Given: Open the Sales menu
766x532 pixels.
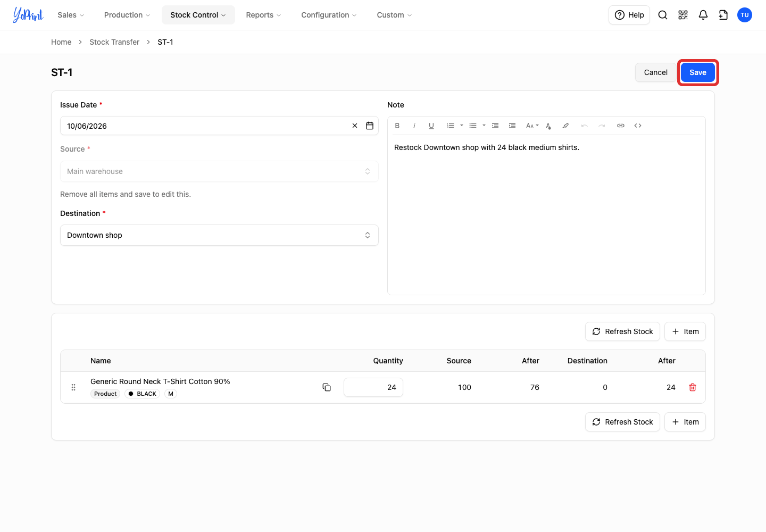Looking at the screenshot, I should point(71,15).
